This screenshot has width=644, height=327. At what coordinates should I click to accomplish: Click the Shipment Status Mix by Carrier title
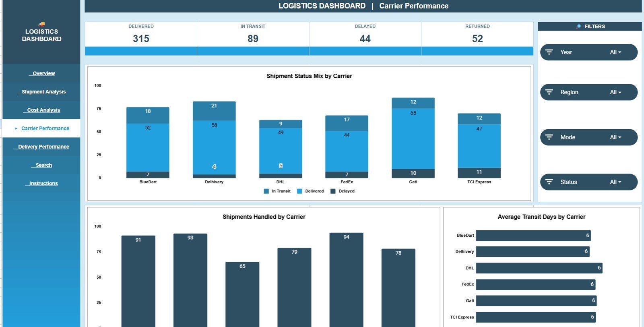point(309,76)
